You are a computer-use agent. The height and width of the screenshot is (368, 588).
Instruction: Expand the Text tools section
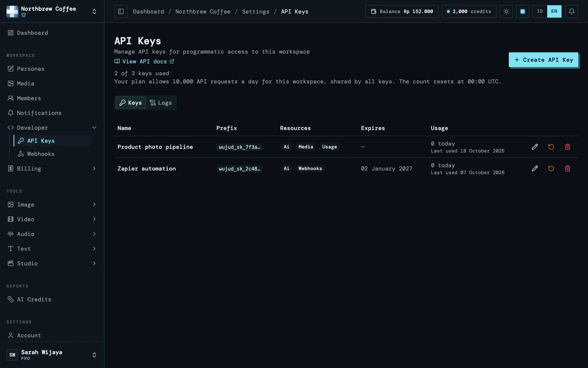pos(52,248)
